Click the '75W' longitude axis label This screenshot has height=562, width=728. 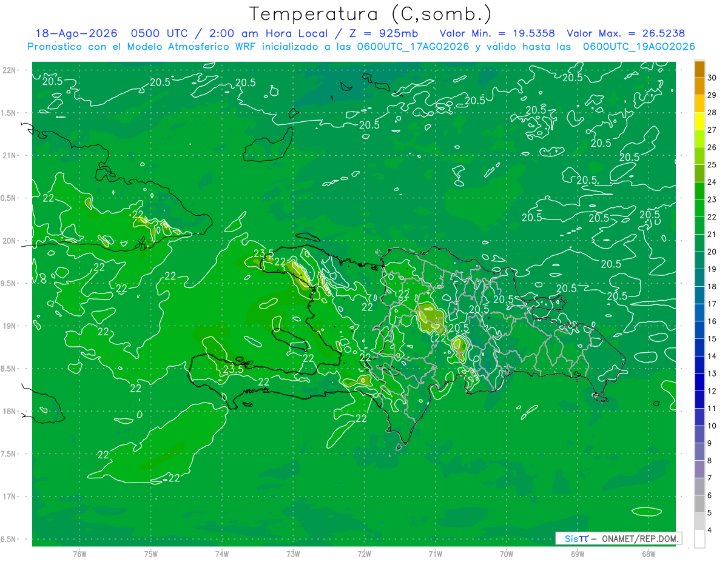151,554
